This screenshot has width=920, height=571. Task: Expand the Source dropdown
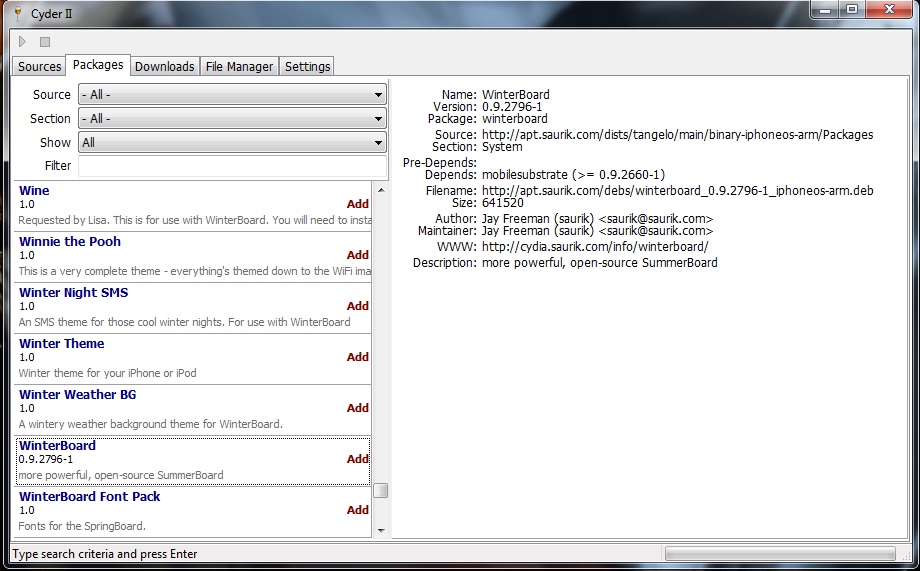pyautogui.click(x=232, y=95)
